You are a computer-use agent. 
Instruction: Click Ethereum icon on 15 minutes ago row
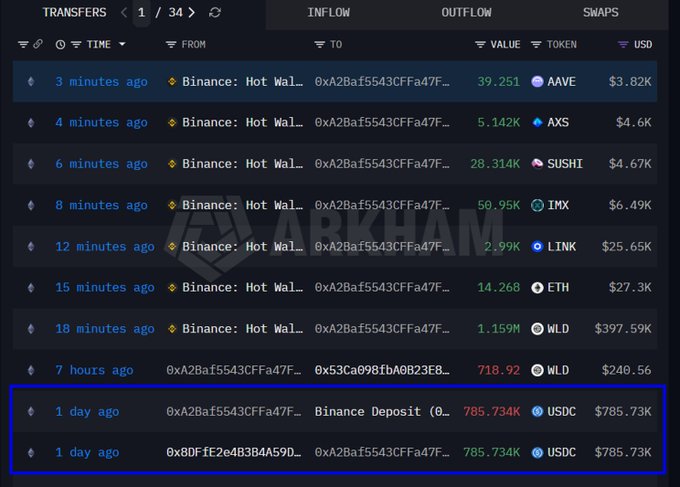pyautogui.click(x=31, y=288)
